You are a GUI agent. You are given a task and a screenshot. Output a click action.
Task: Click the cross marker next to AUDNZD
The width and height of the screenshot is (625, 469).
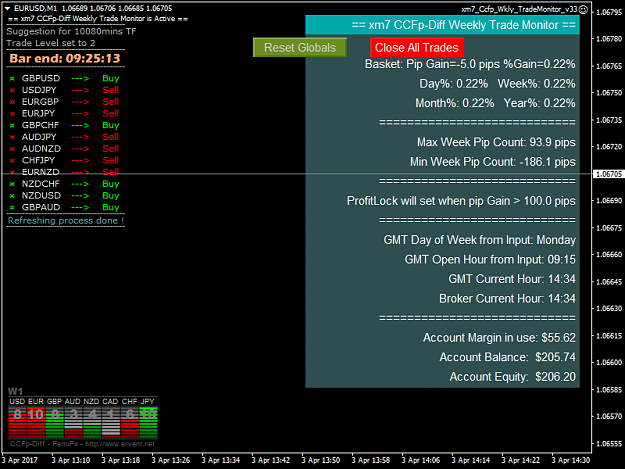12,149
